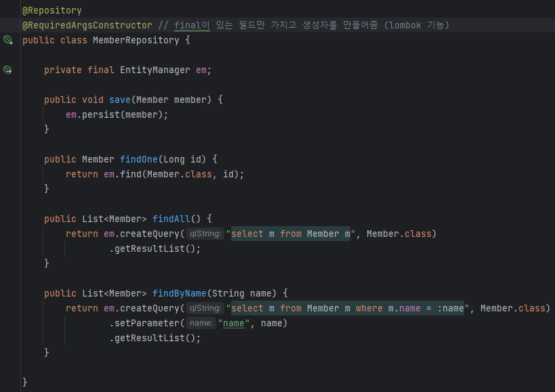Click the "select m from Member m" query string in findAll
555x392 pixels.
coord(291,234)
